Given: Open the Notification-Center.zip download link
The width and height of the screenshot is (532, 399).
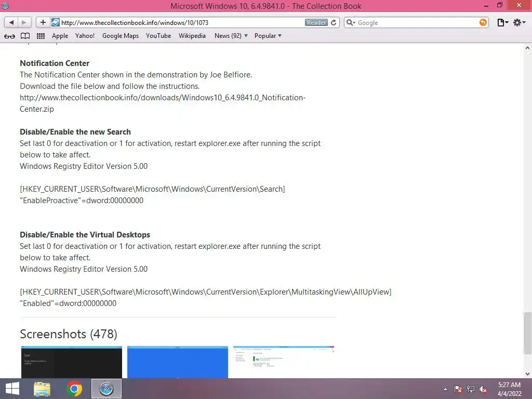Looking at the screenshot, I should 163,103.
